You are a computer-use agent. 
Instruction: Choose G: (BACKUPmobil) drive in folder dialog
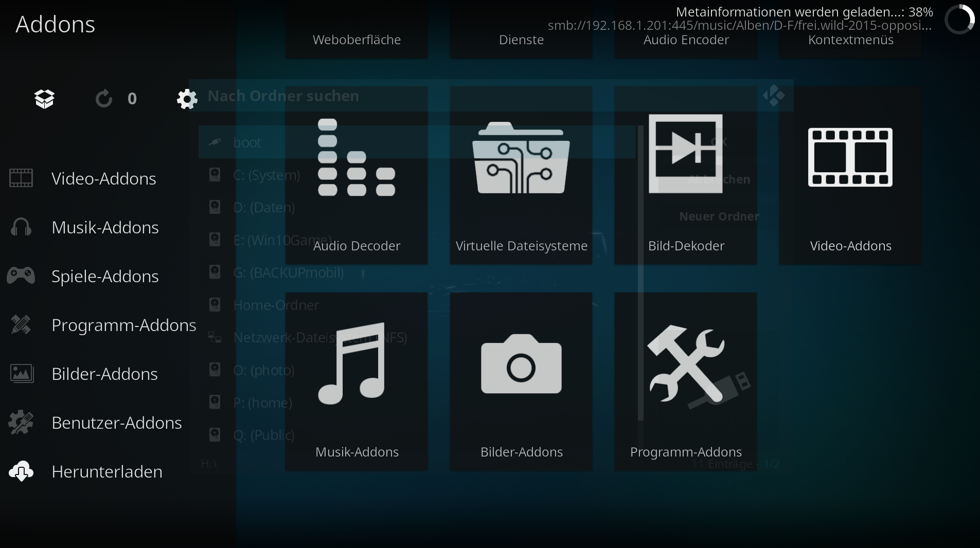(x=417, y=272)
